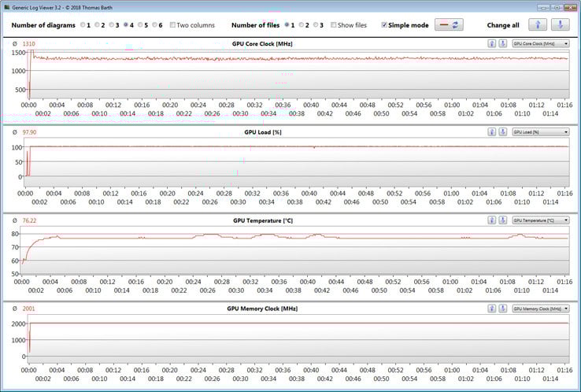Select 1 diagram radio button
The image size is (581, 392).
(83, 25)
